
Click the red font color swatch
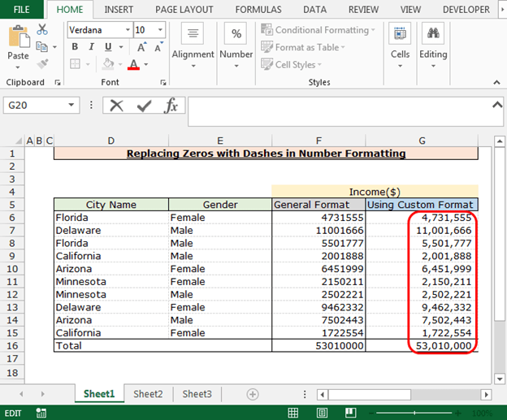click(133, 65)
